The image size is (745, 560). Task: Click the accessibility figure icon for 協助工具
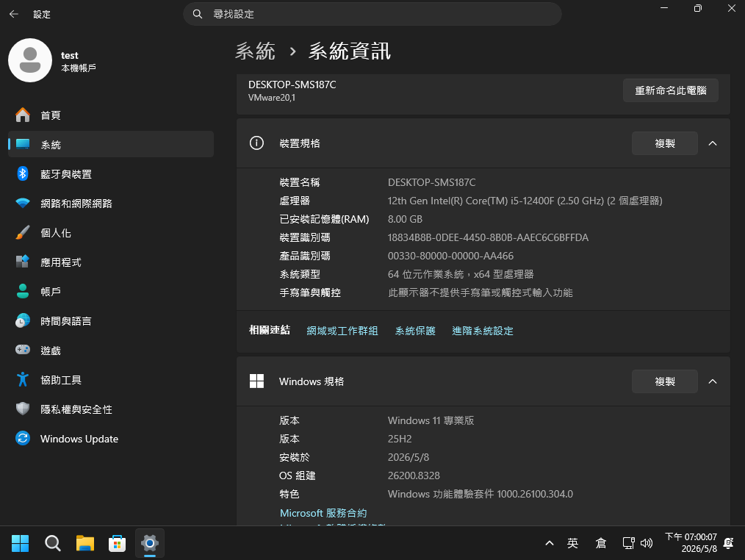(x=22, y=379)
